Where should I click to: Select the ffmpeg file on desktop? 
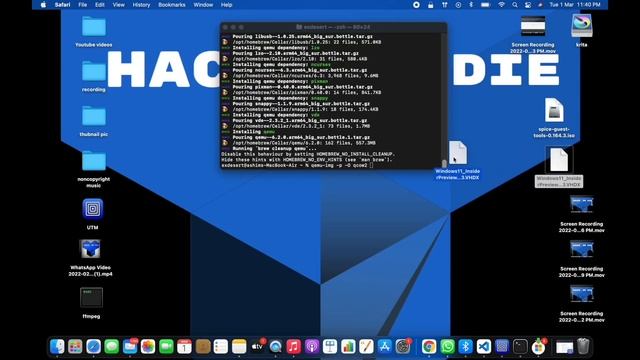point(91,298)
